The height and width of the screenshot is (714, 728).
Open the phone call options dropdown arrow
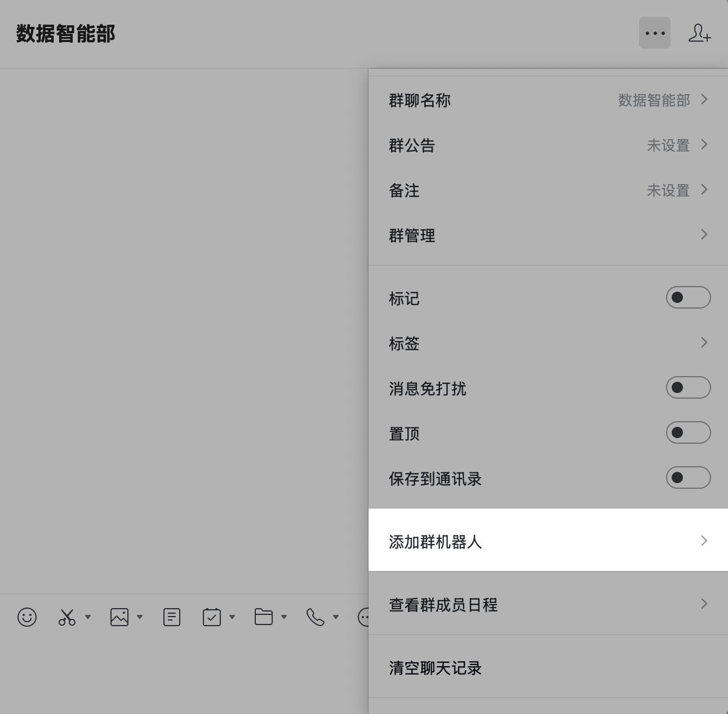click(336, 617)
